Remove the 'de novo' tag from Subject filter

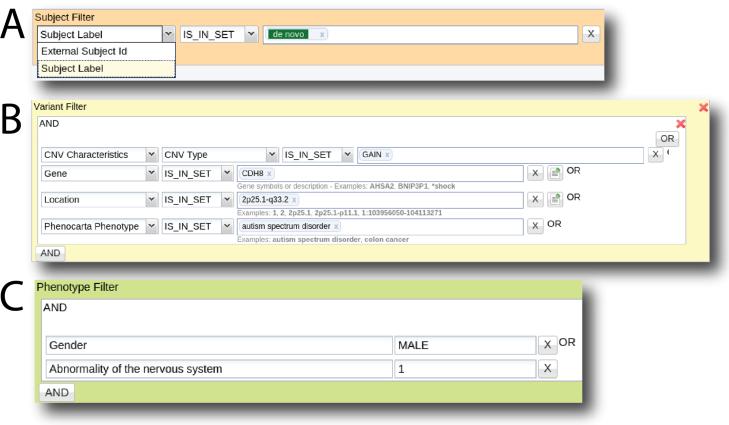coord(321,34)
